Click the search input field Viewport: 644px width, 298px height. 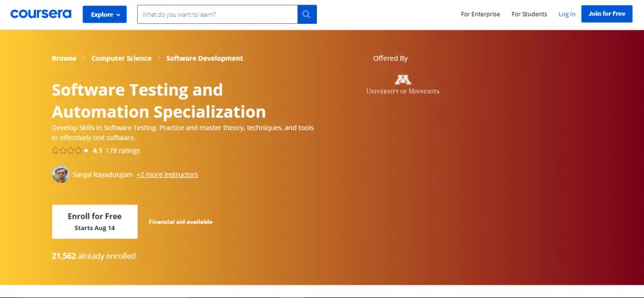(x=217, y=14)
